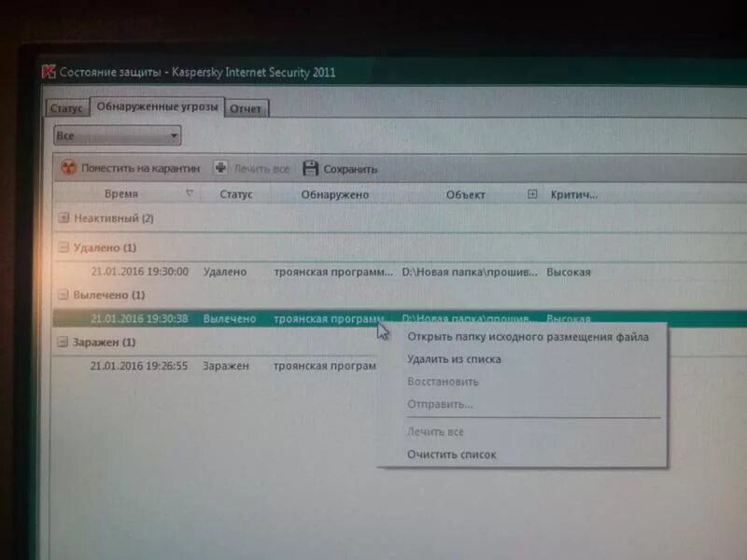
Task: Click the Заражен (1) group label
Action: coord(105,342)
